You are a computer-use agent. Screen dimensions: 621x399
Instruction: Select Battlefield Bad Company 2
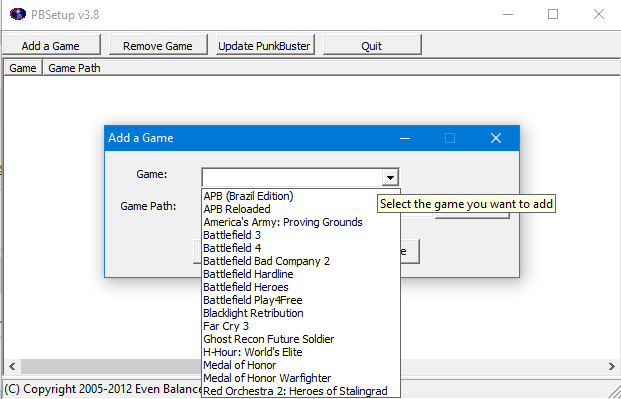click(x=301, y=261)
